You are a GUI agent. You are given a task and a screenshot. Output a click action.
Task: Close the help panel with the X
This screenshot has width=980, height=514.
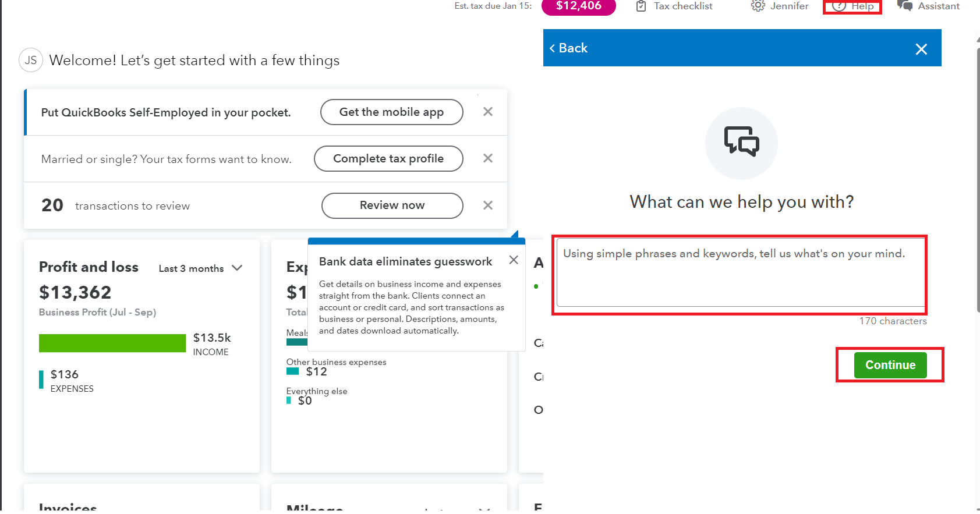pos(921,49)
